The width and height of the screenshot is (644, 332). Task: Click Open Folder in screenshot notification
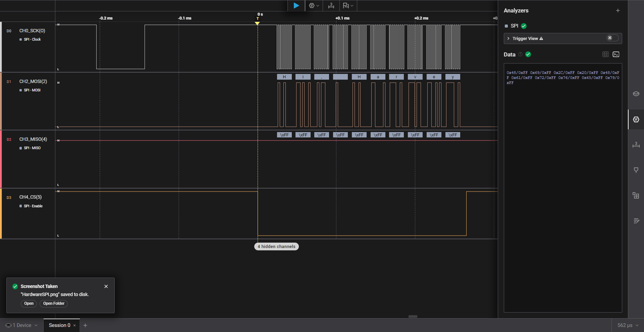[54, 303]
